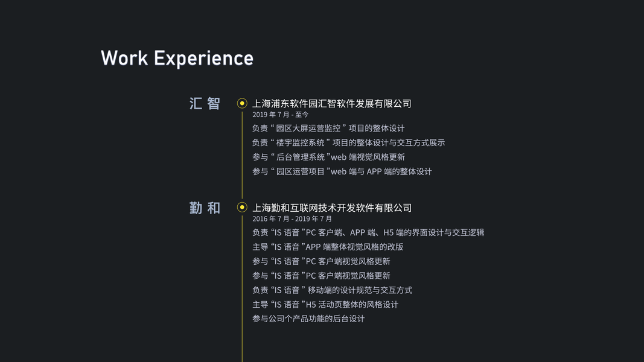This screenshot has height=362, width=644.
Task: Click the 后台管理系统 web 端视觉风格更新 line
Action: (328, 157)
